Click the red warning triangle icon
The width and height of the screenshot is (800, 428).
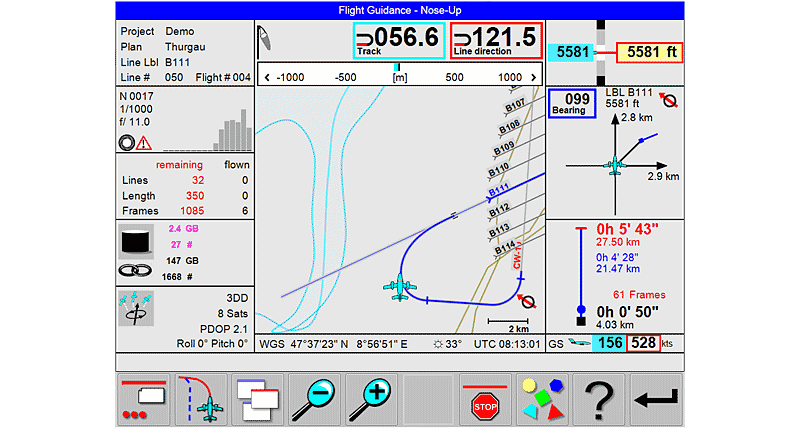tap(144, 143)
